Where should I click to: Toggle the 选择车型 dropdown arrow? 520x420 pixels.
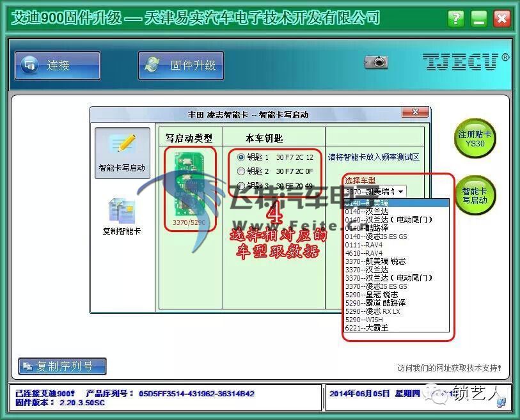[x=400, y=192]
